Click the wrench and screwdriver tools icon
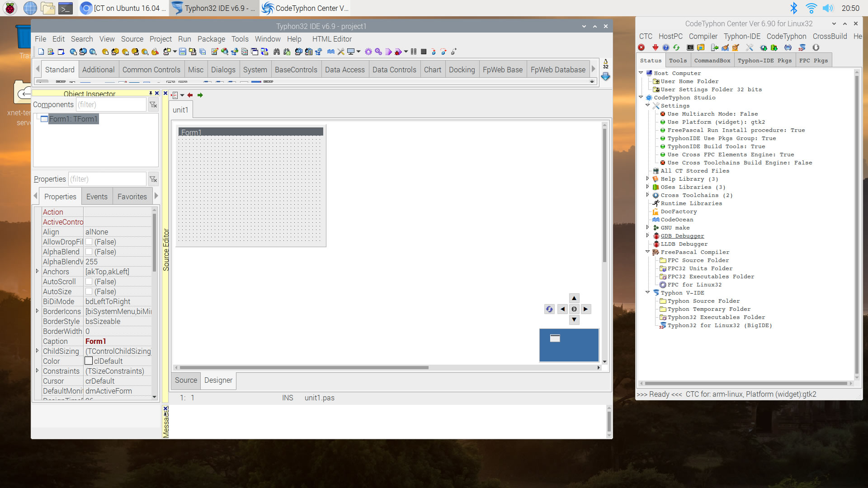This screenshot has height=488, width=868. pyautogui.click(x=341, y=52)
